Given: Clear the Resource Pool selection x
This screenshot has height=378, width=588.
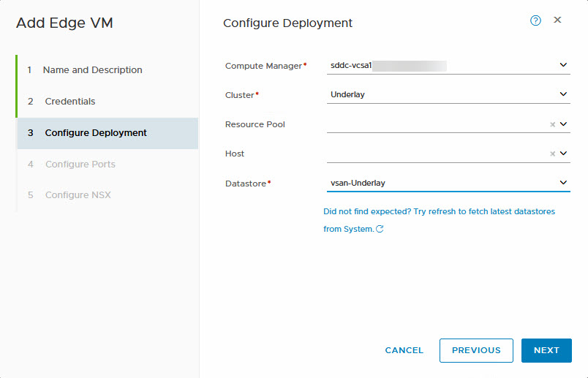Looking at the screenshot, I should 553,124.
